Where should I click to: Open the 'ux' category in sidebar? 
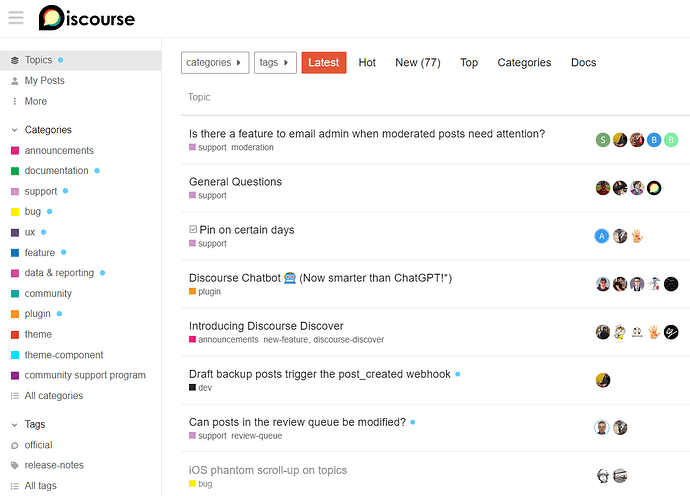tap(29, 232)
